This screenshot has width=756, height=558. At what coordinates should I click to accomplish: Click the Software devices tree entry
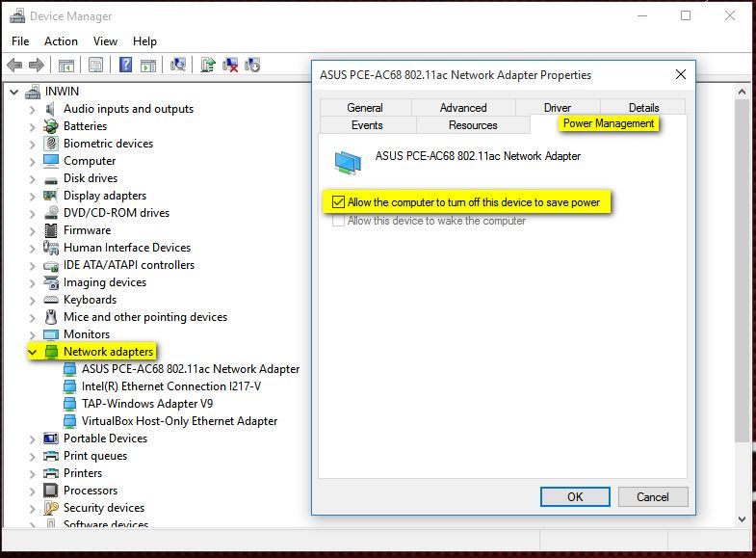106,523
